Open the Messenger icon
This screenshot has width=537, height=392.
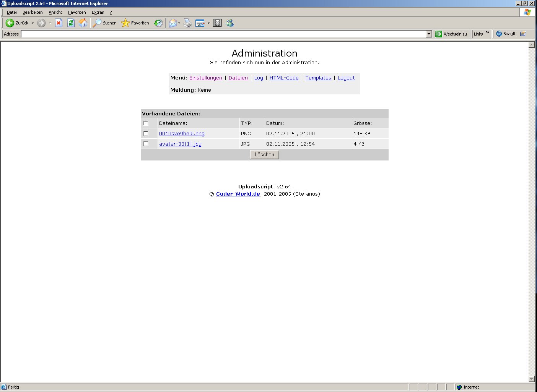229,23
